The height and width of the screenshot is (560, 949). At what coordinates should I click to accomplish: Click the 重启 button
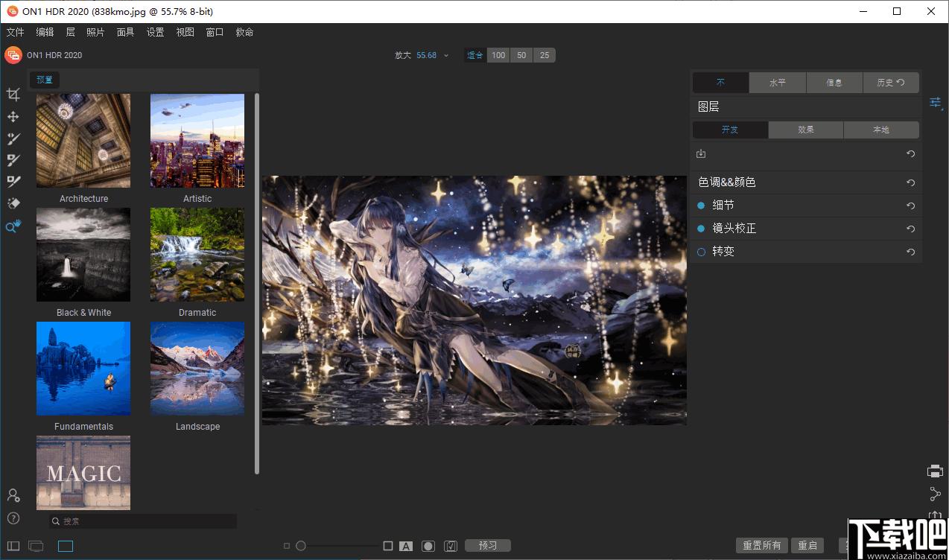click(x=807, y=546)
